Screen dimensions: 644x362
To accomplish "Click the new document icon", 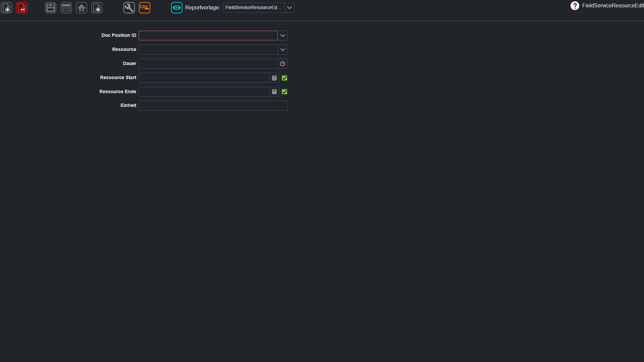I will pos(7,8).
